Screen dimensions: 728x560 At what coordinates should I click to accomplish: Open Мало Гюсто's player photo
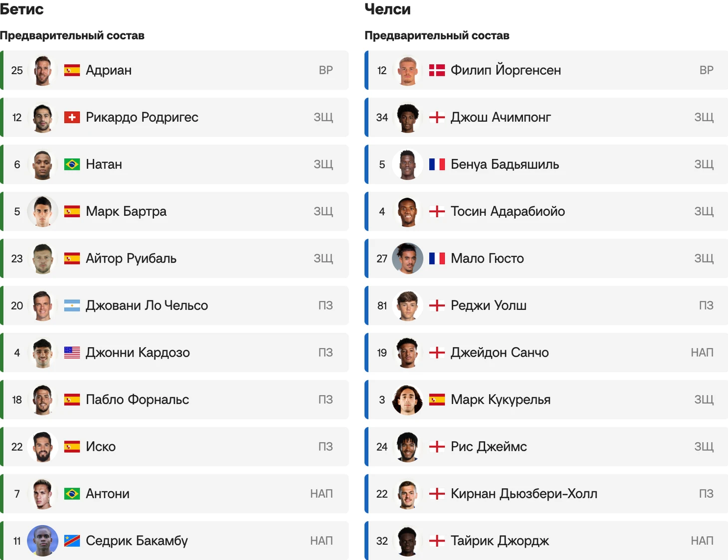(407, 259)
